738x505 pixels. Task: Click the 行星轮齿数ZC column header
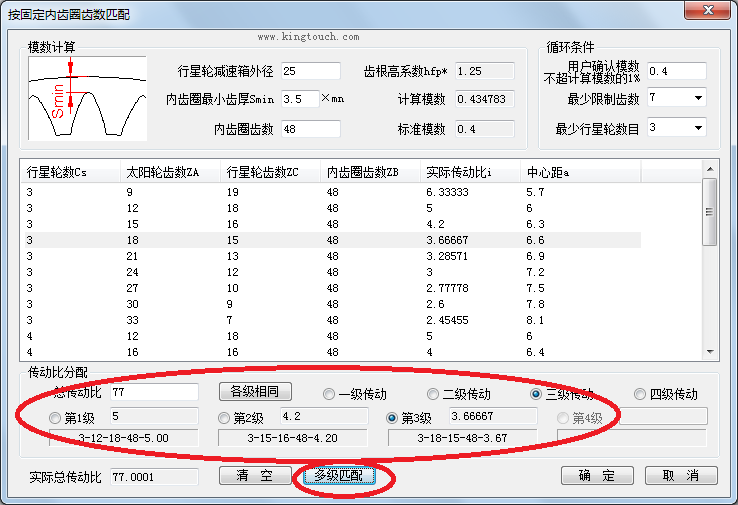(x=270, y=172)
